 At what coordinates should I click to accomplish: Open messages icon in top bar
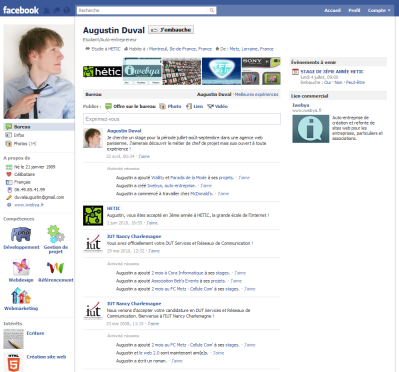pos(57,10)
